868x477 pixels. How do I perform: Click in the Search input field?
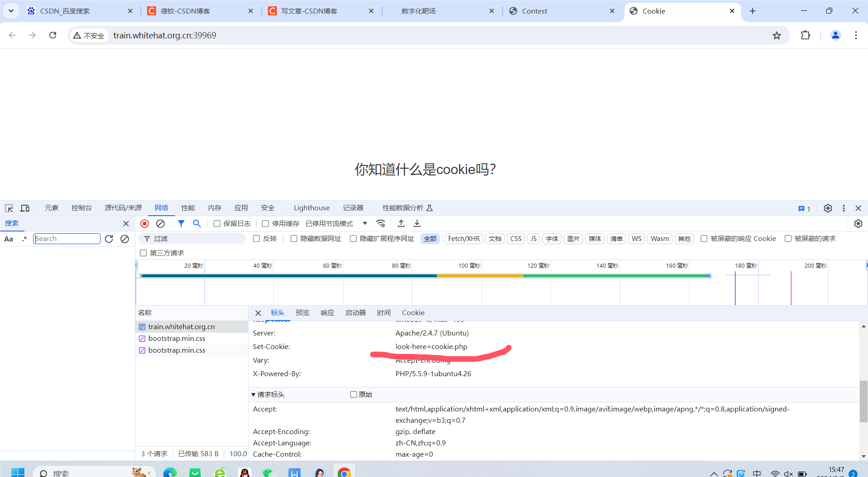click(x=67, y=239)
